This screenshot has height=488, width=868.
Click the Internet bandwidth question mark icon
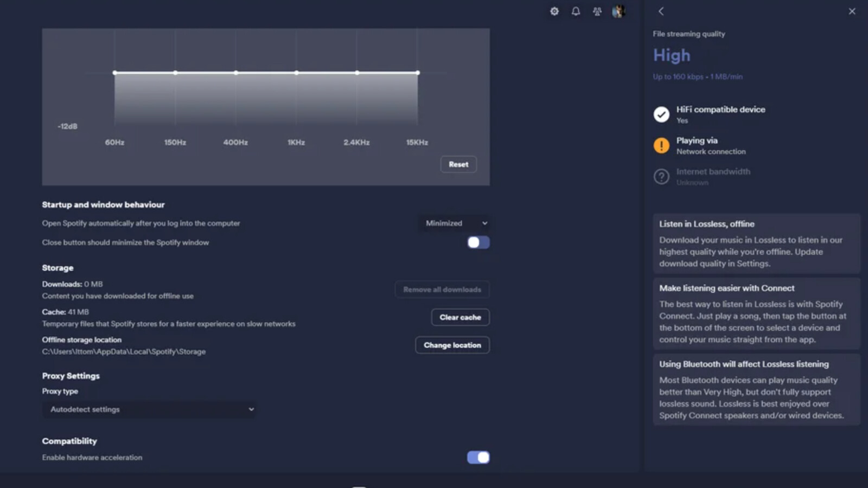tap(661, 177)
